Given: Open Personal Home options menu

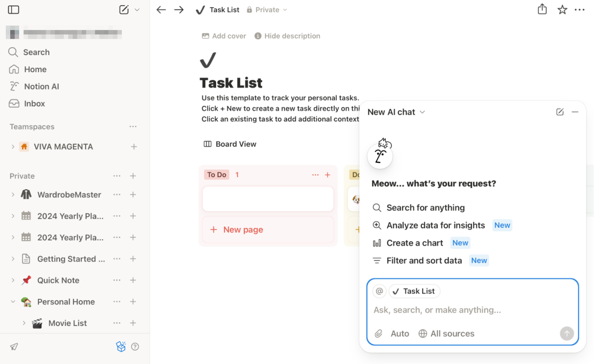Looking at the screenshot, I should point(117,302).
